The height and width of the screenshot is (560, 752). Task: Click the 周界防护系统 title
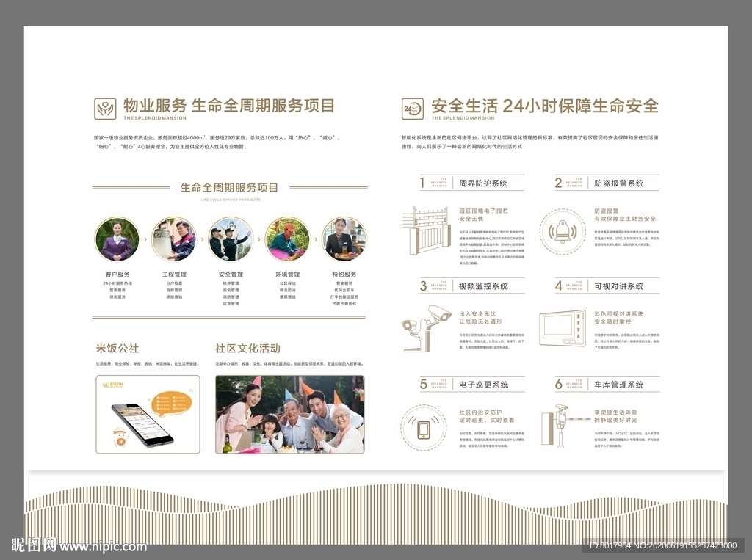[483, 183]
